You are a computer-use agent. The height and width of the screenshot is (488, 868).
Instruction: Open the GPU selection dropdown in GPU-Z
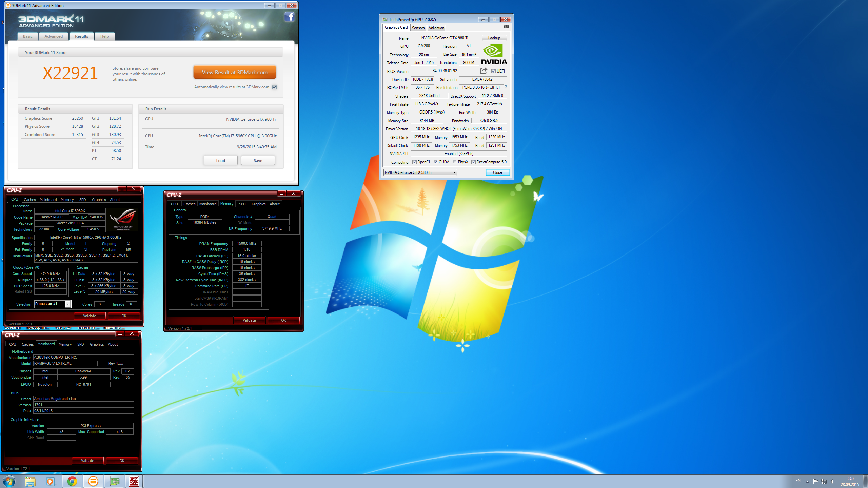420,172
